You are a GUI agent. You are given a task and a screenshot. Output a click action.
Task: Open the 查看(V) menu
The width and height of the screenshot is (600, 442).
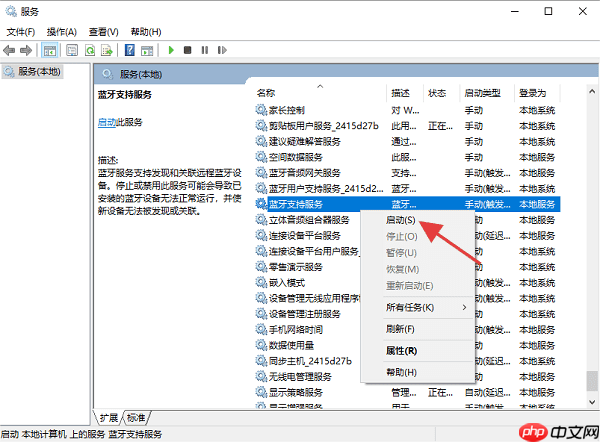click(x=104, y=32)
